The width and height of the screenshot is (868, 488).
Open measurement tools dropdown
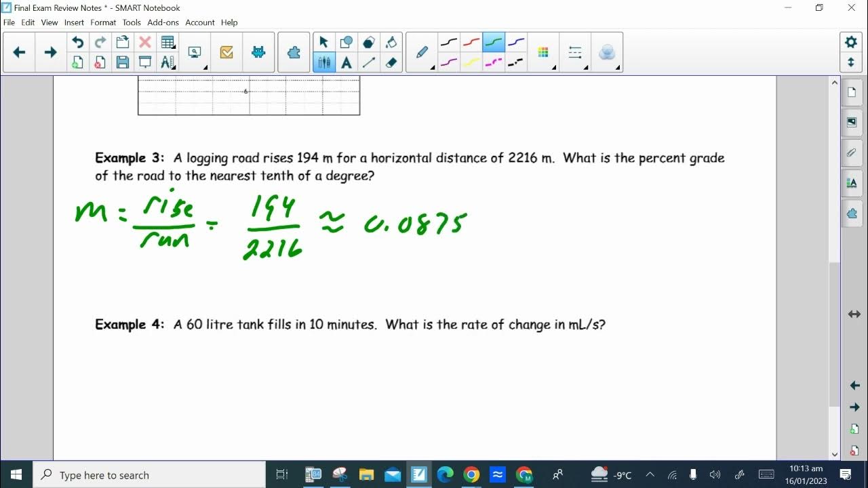tap(167, 62)
